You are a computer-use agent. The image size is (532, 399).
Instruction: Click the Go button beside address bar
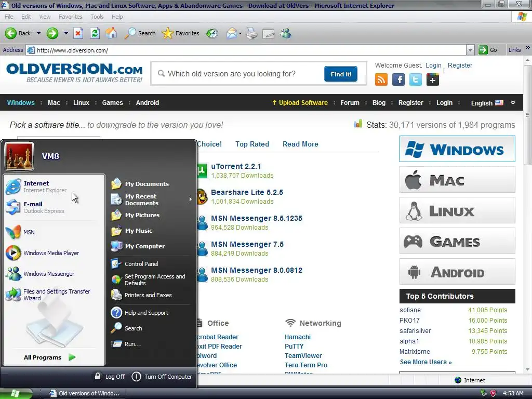click(x=487, y=50)
